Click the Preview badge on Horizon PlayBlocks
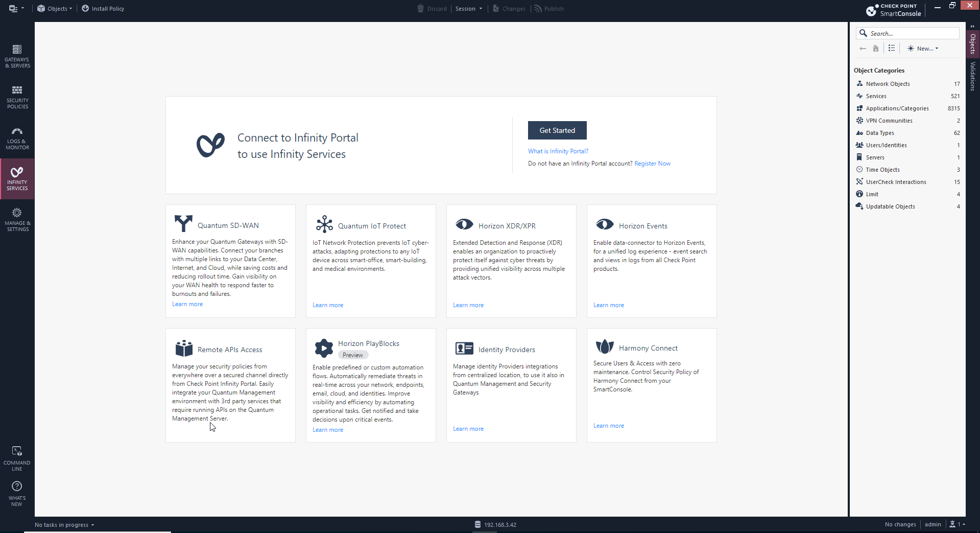Viewport: 980px width, 533px height. click(x=353, y=355)
